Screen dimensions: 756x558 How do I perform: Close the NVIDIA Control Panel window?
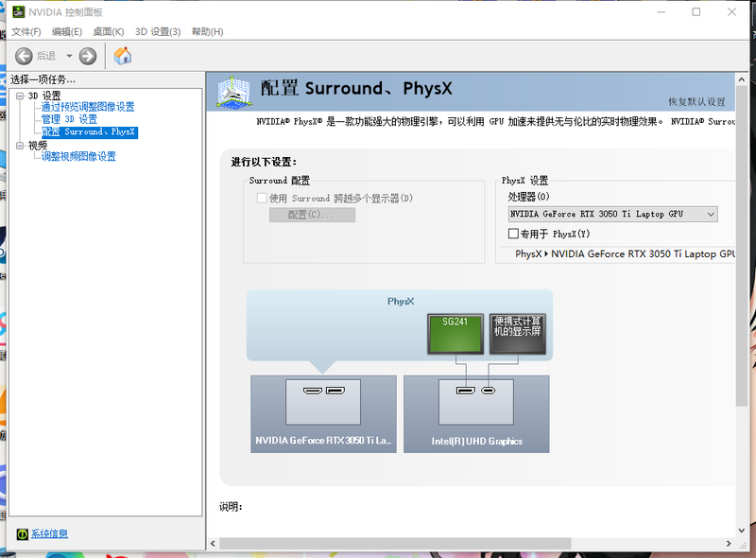tap(731, 12)
